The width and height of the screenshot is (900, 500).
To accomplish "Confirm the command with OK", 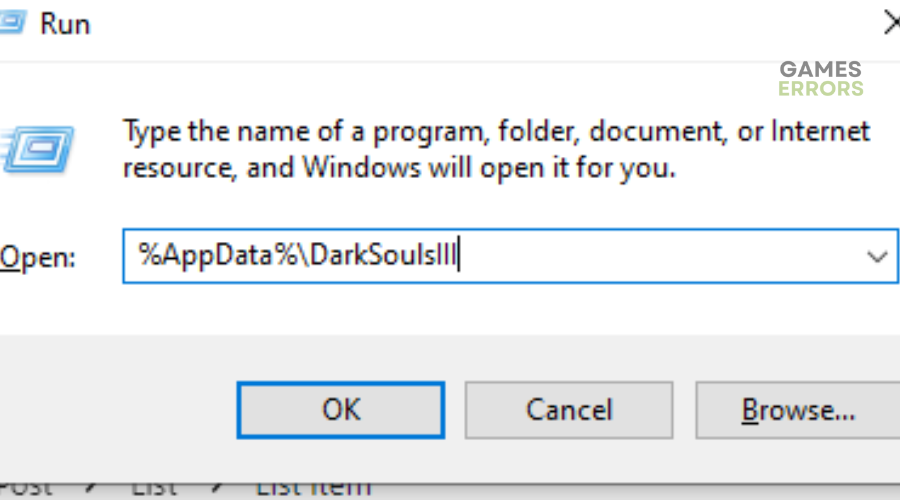I will pyautogui.click(x=340, y=410).
